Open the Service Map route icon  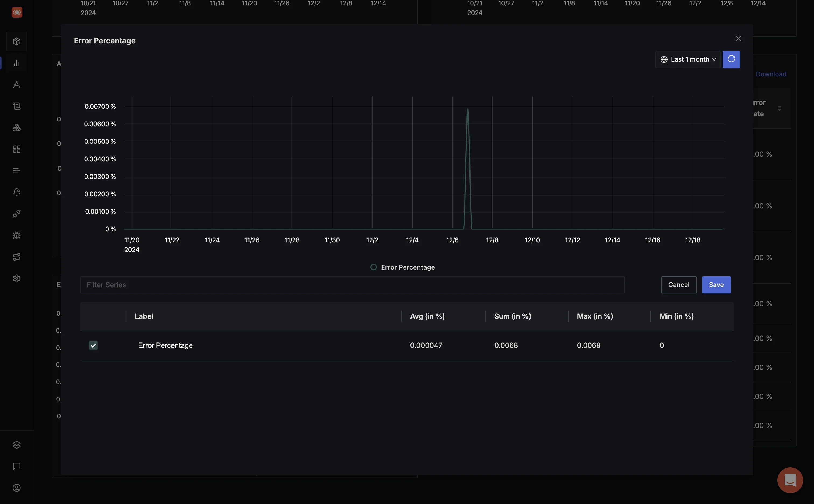click(x=17, y=257)
